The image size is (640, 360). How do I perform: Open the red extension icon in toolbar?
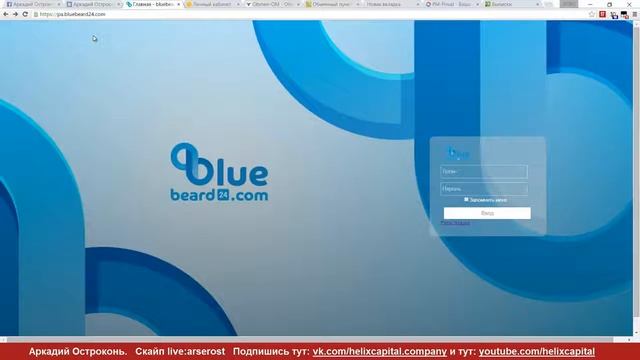[602, 14]
